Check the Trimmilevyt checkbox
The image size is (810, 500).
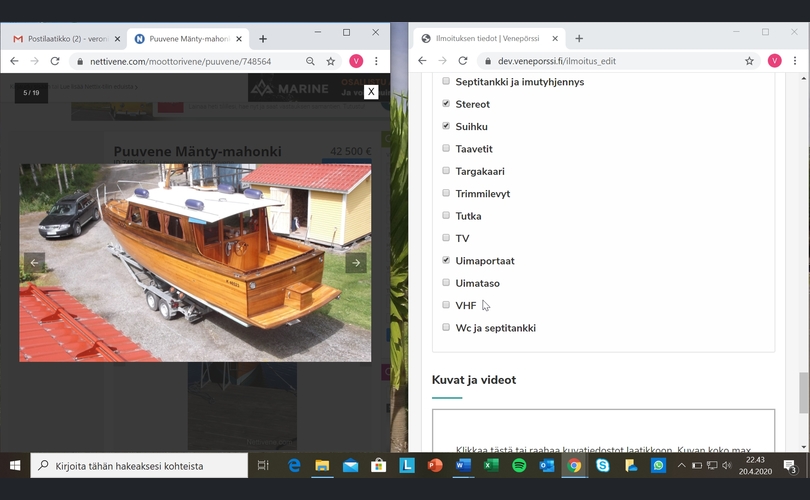[446, 193]
